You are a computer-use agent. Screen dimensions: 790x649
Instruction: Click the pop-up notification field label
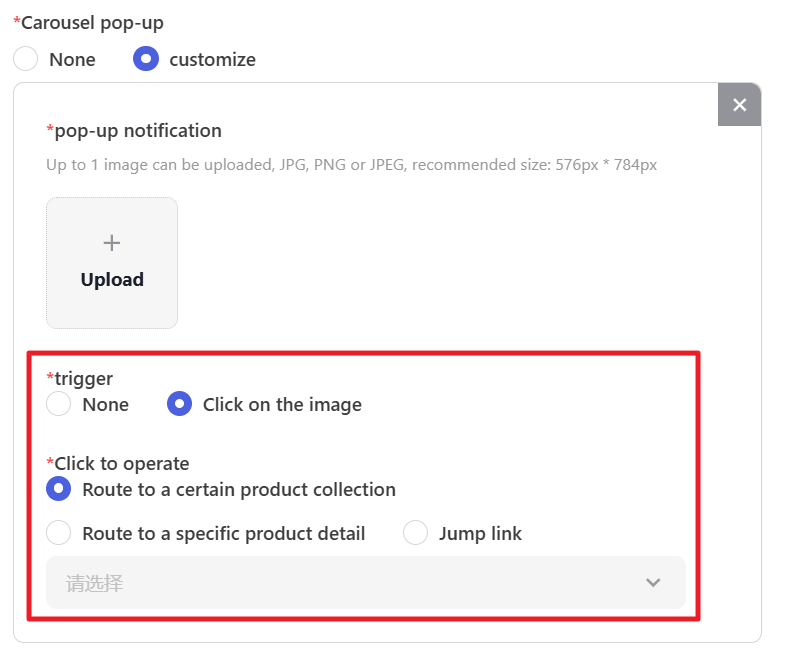point(137,131)
